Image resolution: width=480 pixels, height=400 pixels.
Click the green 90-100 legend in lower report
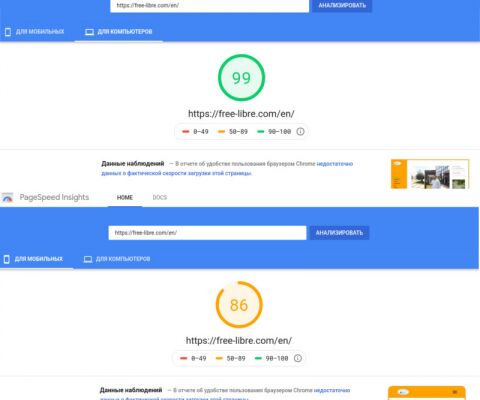pos(271,358)
